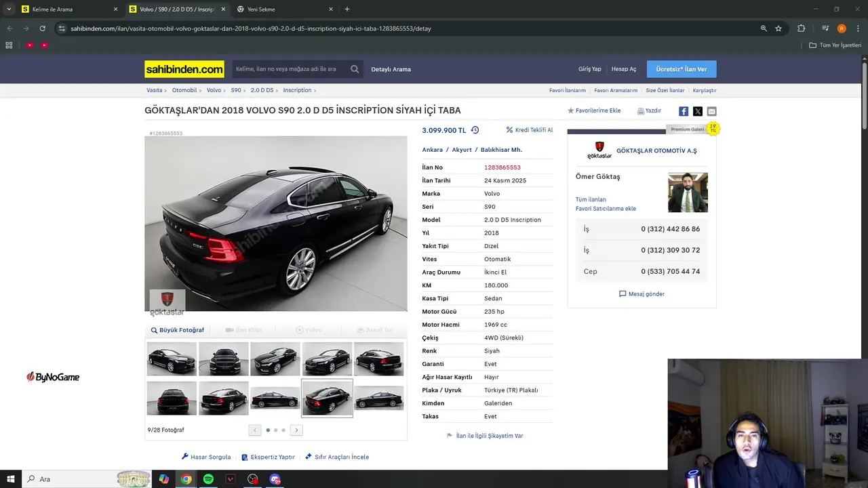Click Favorilerime Ekle
868x488 pixels.
[x=594, y=110]
